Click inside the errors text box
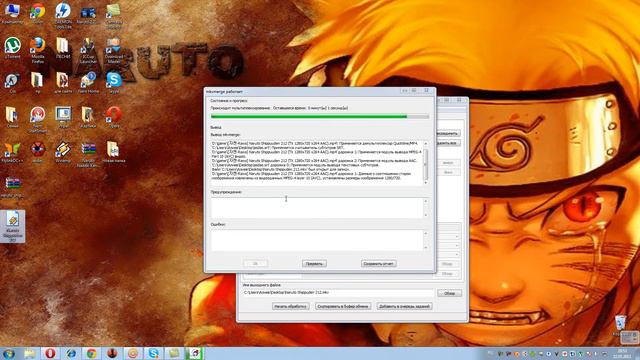 [x=317, y=240]
